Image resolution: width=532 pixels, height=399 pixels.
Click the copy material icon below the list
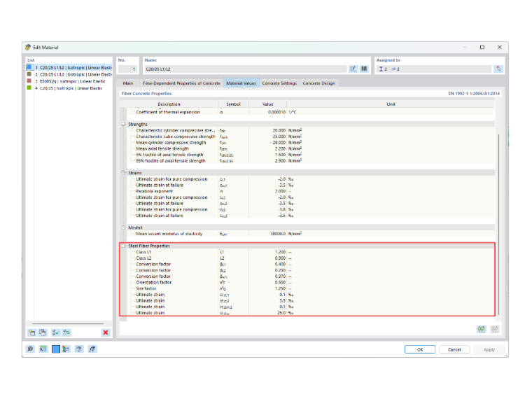click(x=43, y=332)
